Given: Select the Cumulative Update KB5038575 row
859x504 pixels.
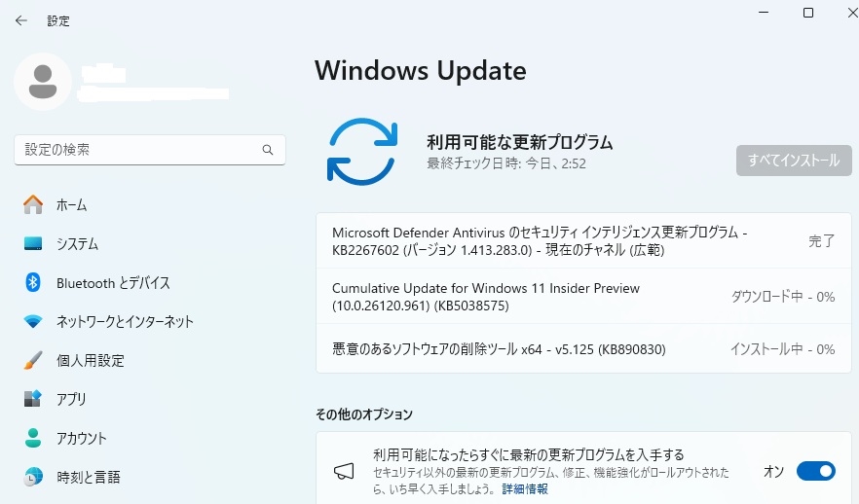Looking at the screenshot, I should click(584, 296).
